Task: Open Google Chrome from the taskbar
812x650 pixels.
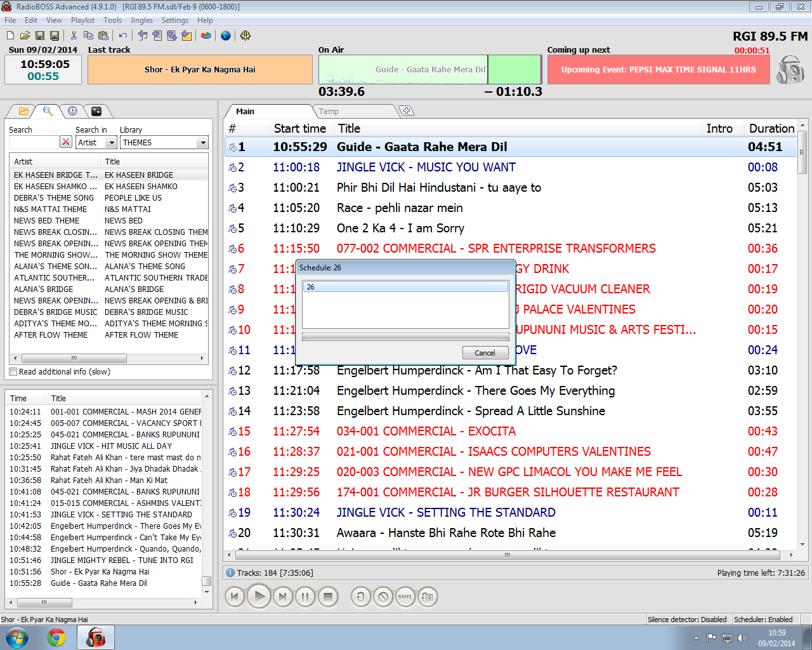Action: coord(56,637)
